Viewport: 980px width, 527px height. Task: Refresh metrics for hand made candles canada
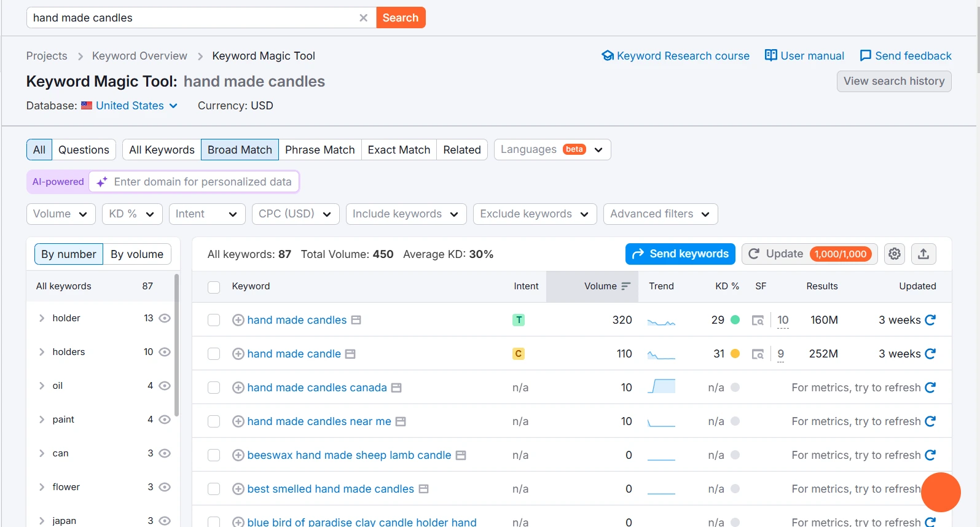930,388
